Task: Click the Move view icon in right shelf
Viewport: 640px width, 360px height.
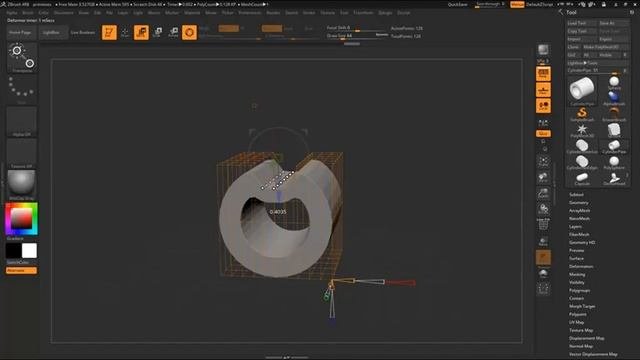Action: [x=543, y=177]
